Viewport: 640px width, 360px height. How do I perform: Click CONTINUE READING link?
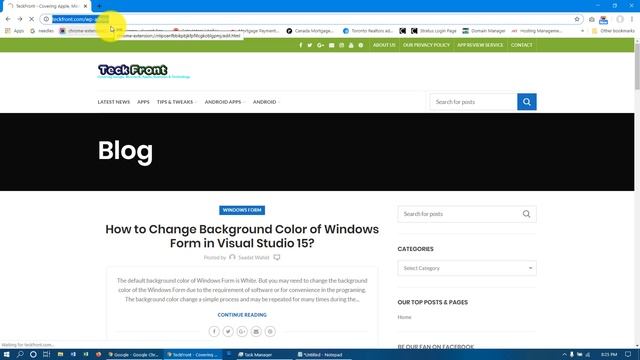point(242,315)
